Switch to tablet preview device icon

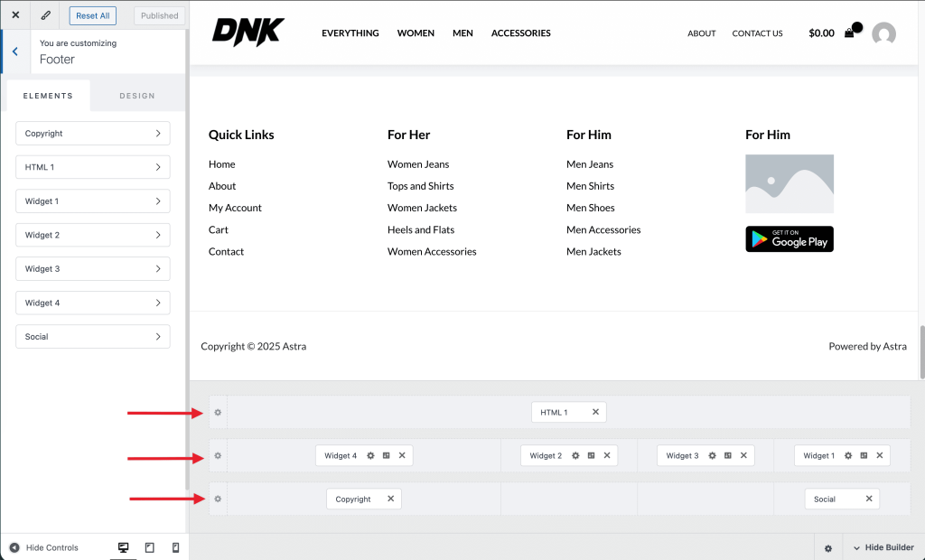click(150, 547)
